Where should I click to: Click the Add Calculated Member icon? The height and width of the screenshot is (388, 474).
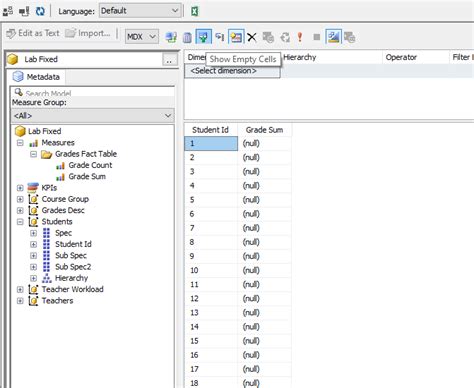(x=171, y=37)
